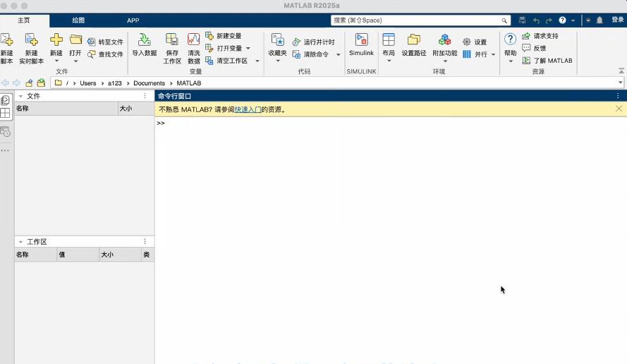Image resolution: width=627 pixels, height=364 pixels.
Task: Click Set Path (设置路径) icon
Action: click(414, 40)
